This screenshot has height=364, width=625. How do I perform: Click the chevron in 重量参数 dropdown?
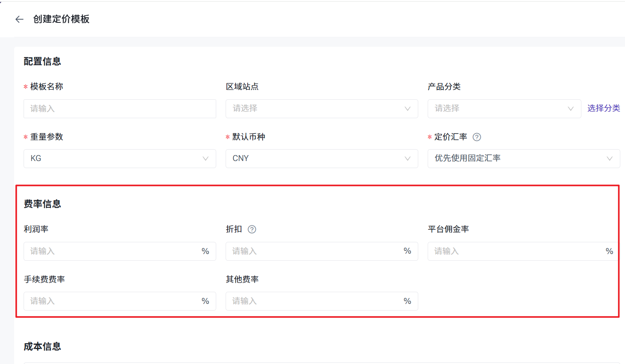pyautogui.click(x=206, y=159)
